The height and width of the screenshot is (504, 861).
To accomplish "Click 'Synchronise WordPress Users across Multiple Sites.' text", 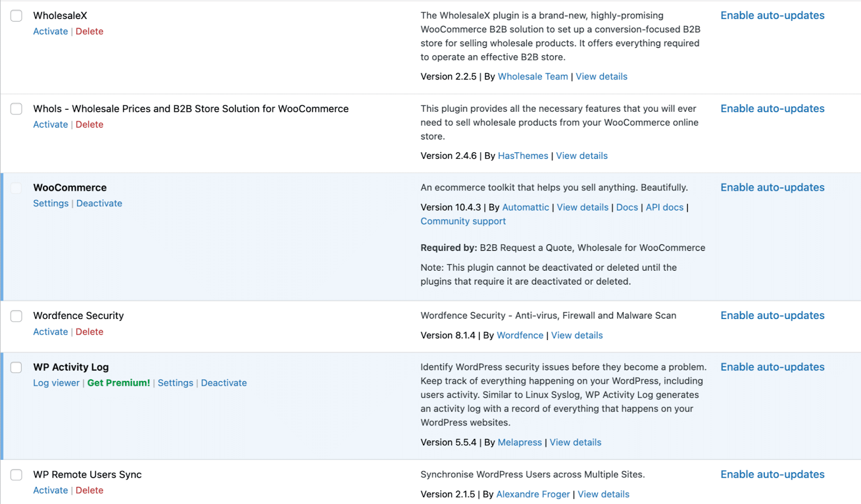I will click(x=533, y=474).
